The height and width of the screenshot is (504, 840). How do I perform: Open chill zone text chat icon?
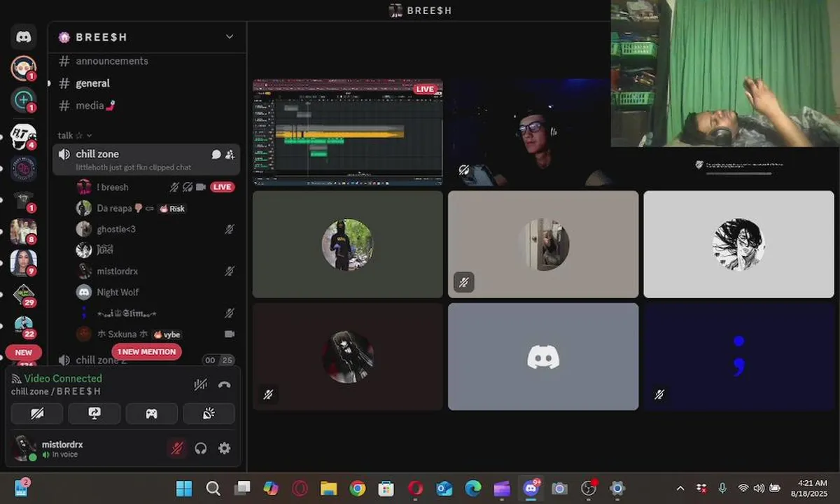point(216,154)
